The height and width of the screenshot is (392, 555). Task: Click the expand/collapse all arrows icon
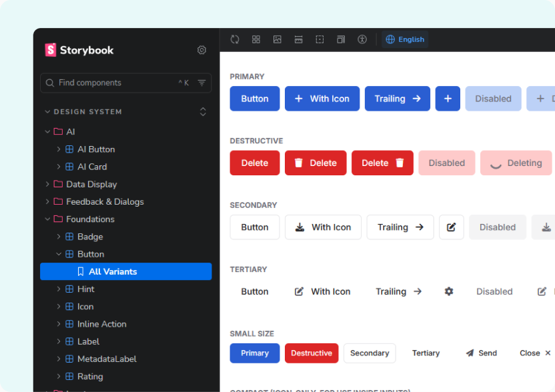pyautogui.click(x=203, y=112)
